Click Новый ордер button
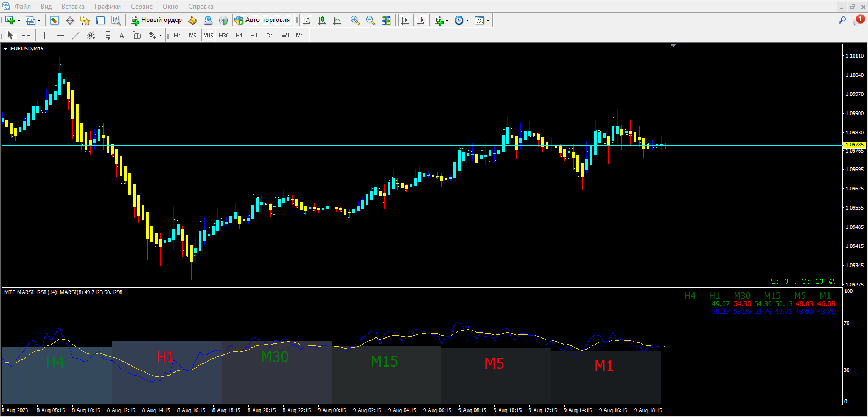868x417 pixels. tap(156, 20)
